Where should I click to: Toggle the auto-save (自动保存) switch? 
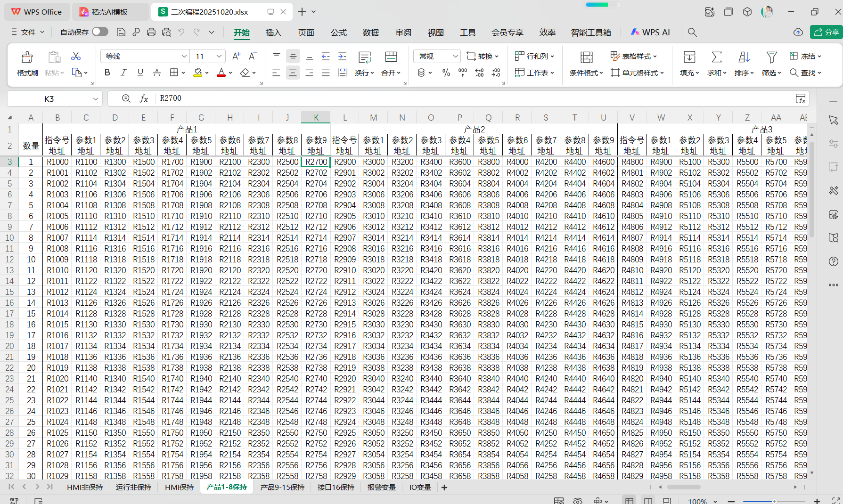coord(100,32)
